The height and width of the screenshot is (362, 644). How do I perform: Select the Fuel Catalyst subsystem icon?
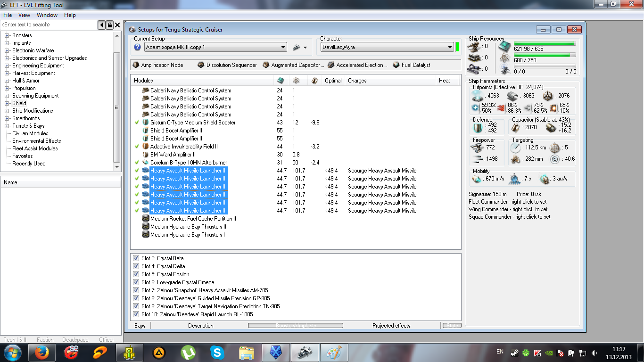[x=396, y=65]
